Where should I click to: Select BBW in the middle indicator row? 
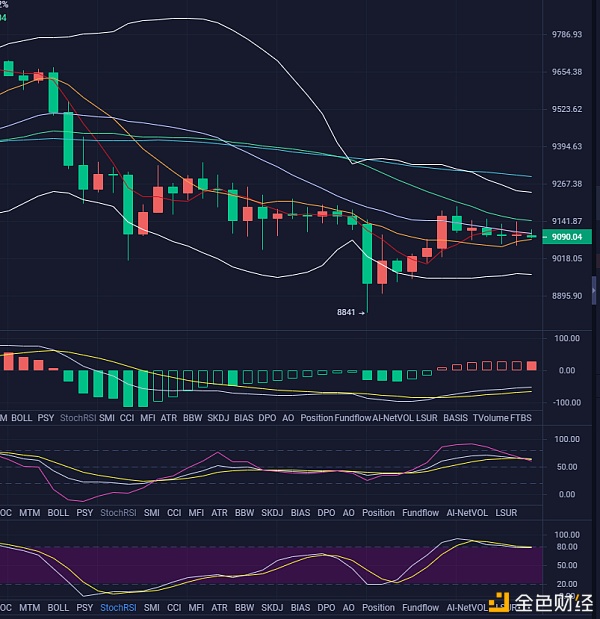click(244, 513)
